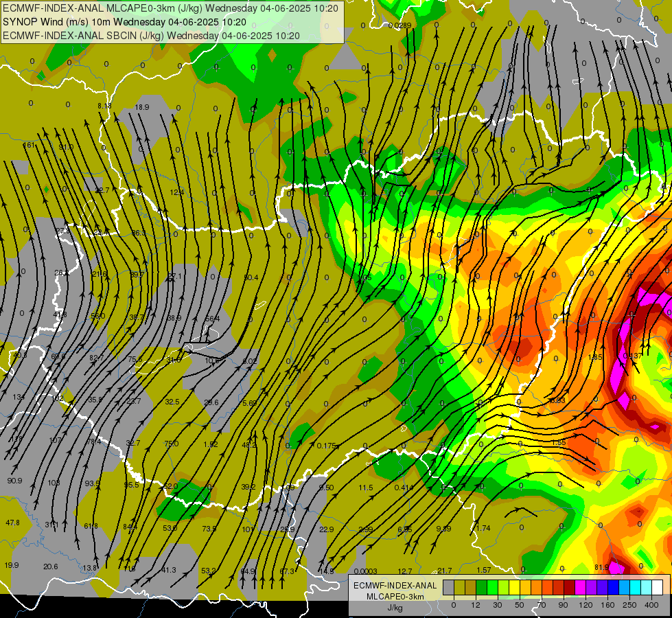672x618 pixels.
Task: Click the legend's 'MLCAPE0-3km' label
Action: (x=395, y=597)
